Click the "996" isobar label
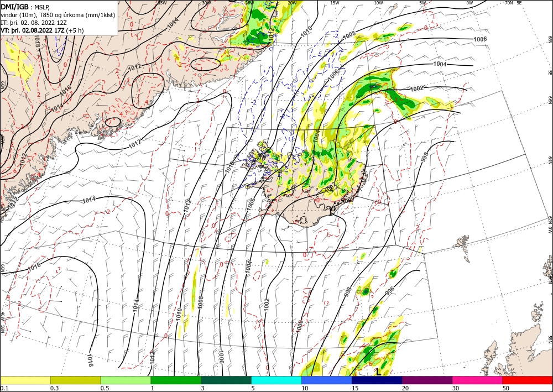This screenshot has height=392, width=553. 390,291
